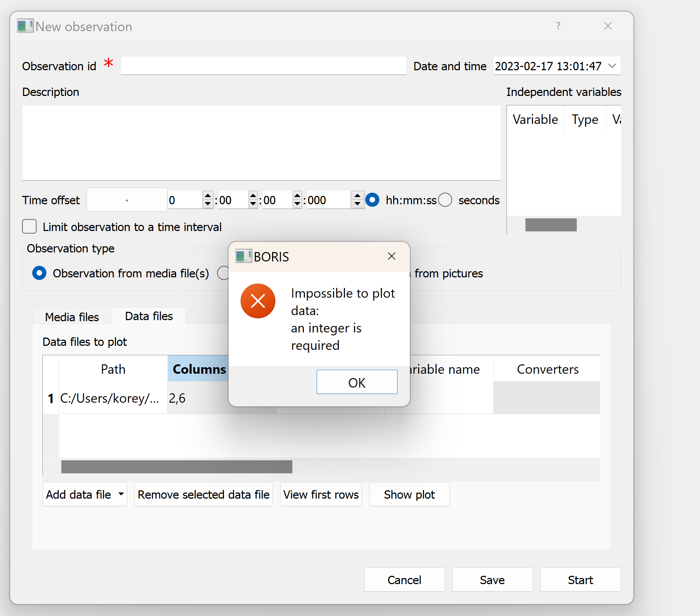Click the horizontal scrollbar below the data table
This screenshot has height=616, width=700.
tap(176, 466)
